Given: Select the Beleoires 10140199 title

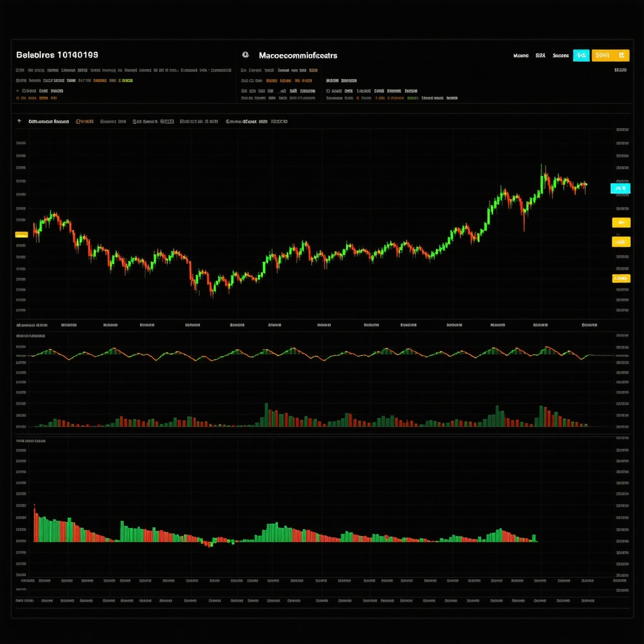Looking at the screenshot, I should (57, 55).
